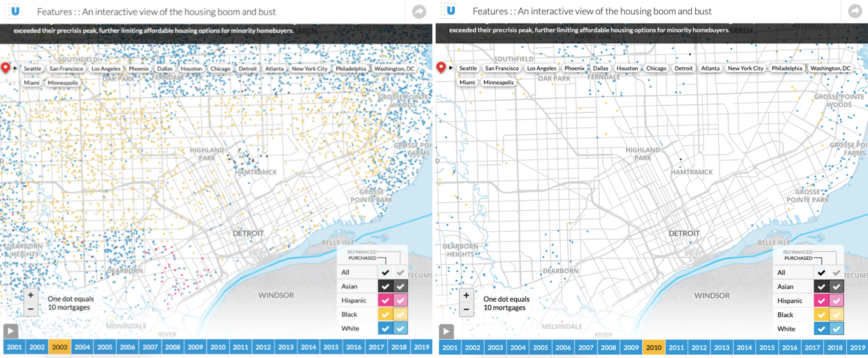Jump to Chicago on the left map
The image size is (868, 358).
tap(220, 68)
